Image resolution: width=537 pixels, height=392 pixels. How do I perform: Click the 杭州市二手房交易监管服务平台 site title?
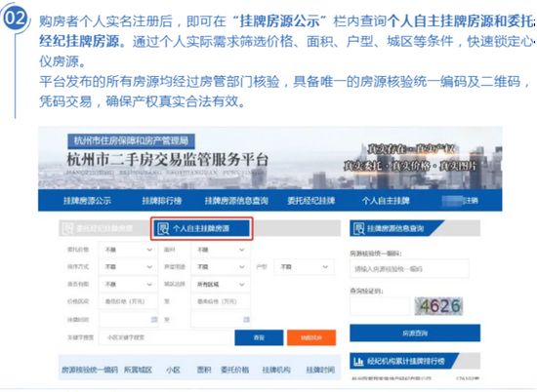point(168,160)
